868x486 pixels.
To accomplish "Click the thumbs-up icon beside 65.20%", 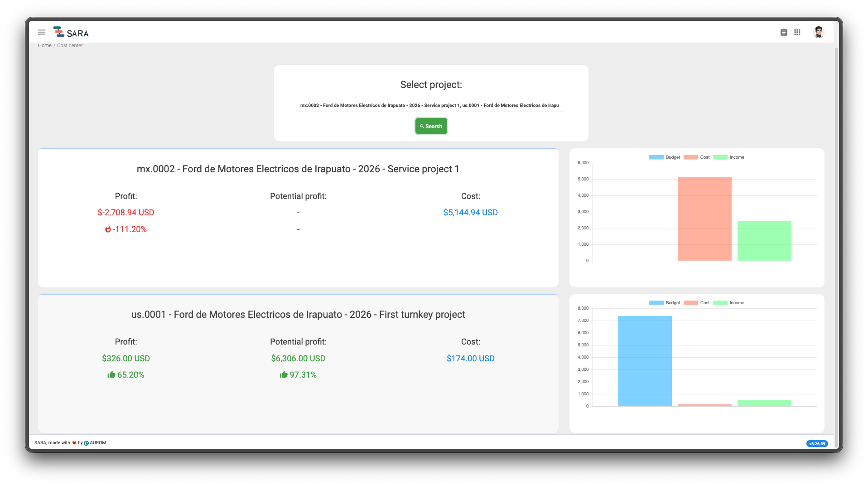I will [111, 374].
